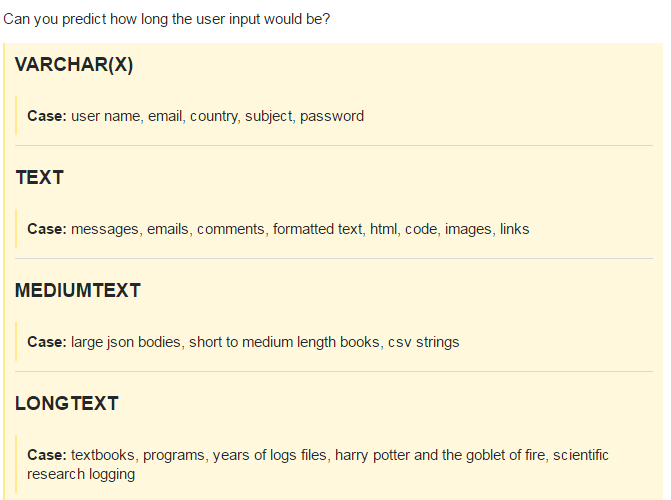Click the word 'email' in VARCHAR case line
The width and height of the screenshot is (671, 500).
click(165, 116)
